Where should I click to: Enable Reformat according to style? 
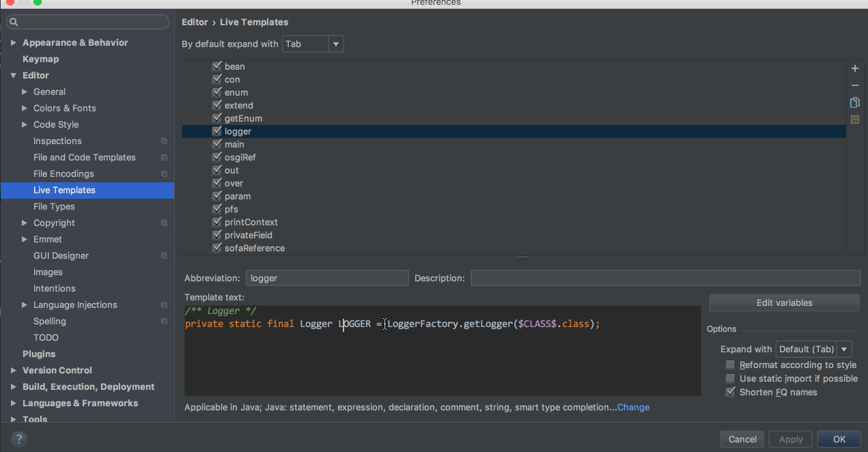click(x=731, y=365)
